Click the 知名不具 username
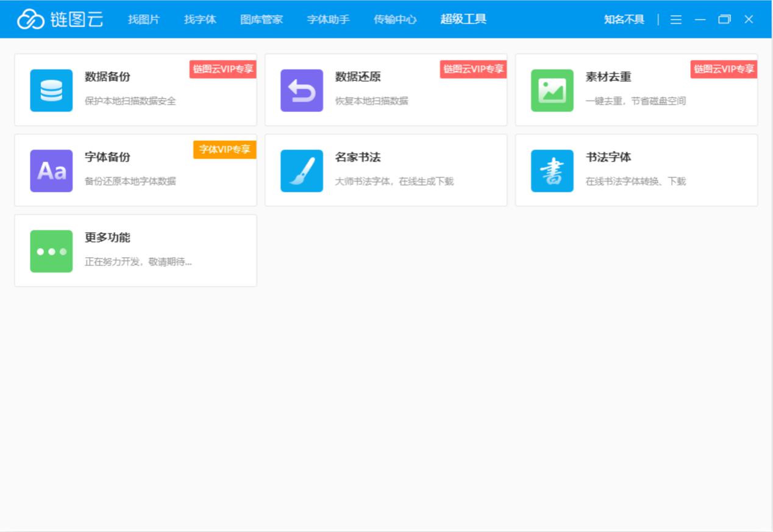773x532 pixels. tap(624, 20)
